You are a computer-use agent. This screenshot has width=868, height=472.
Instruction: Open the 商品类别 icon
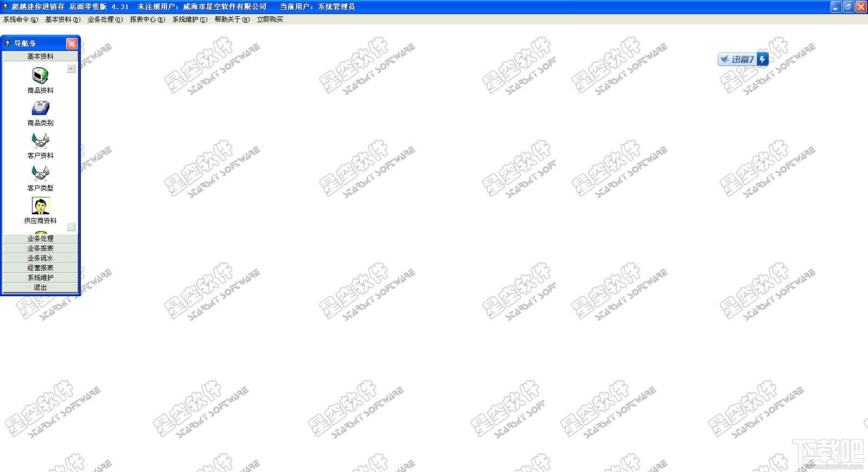tap(41, 108)
